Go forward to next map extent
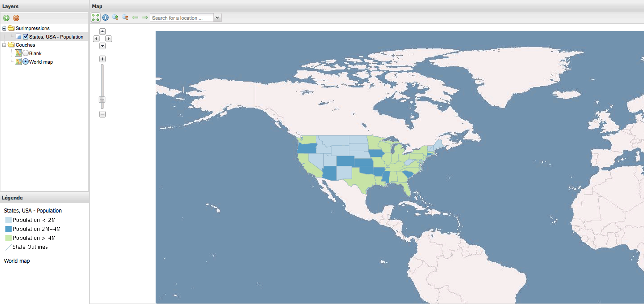The height and width of the screenshot is (304, 644). click(144, 17)
